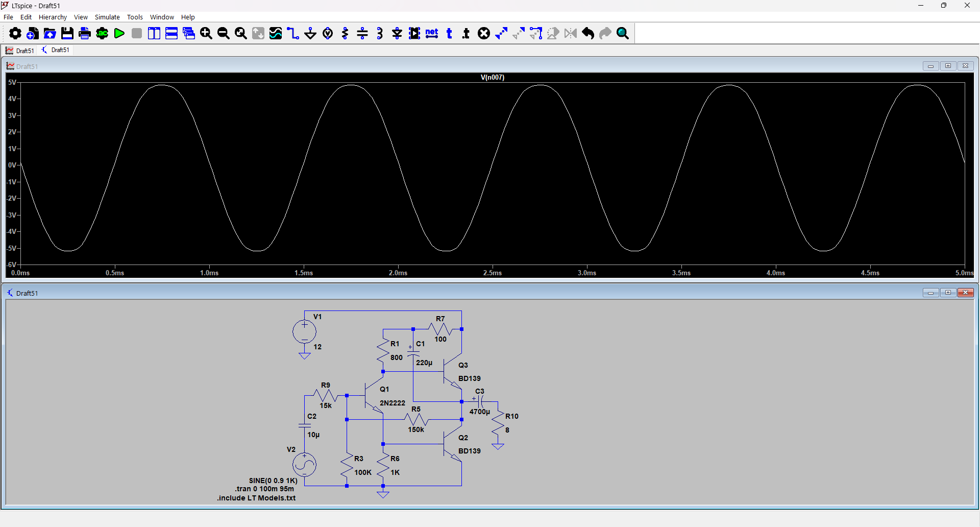Open the Tools menu
Screen dimensions: 980x527
[135, 17]
